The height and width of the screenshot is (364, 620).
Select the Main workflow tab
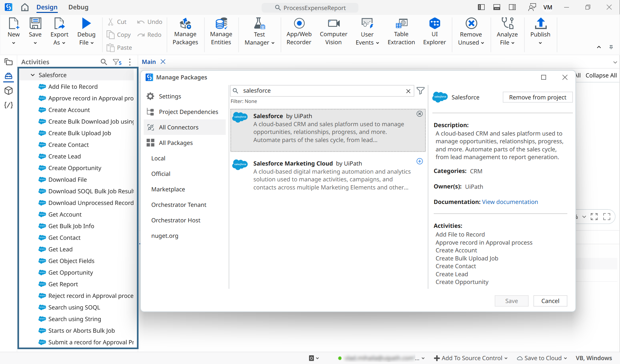[149, 62]
